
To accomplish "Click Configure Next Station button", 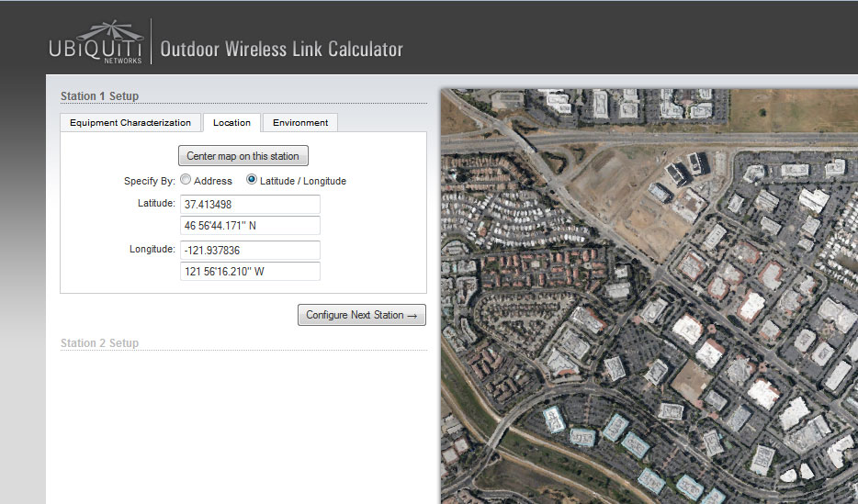I will [361, 315].
